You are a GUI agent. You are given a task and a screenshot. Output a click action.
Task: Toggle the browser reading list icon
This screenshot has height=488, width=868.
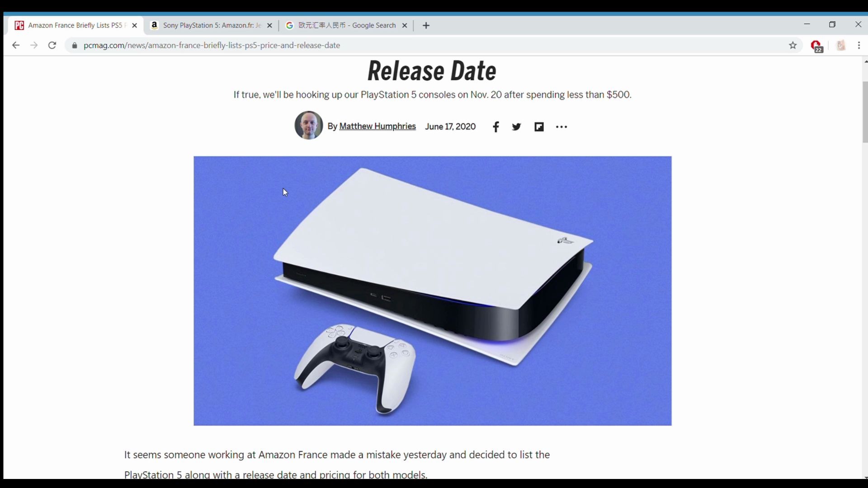(x=840, y=45)
